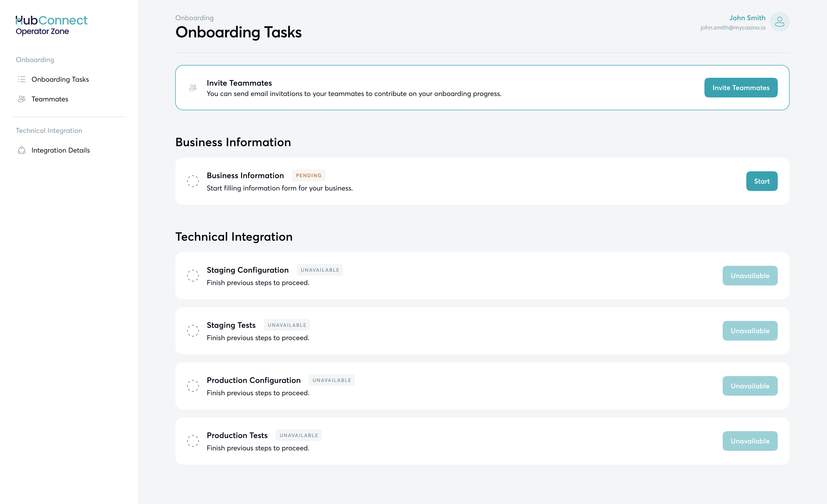Screen dimensions: 827x504
Task: Click the Staging Configuration dashed status circle
Action: [193, 275]
